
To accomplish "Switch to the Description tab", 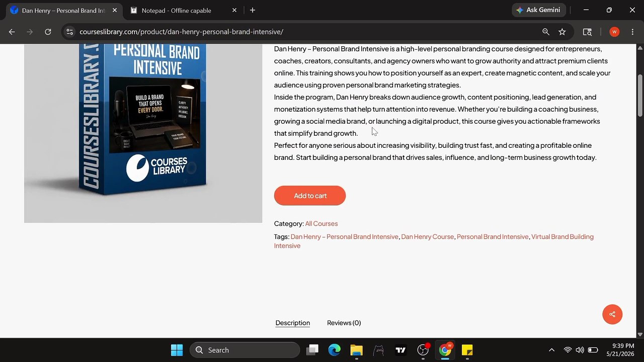I will click(x=293, y=323).
